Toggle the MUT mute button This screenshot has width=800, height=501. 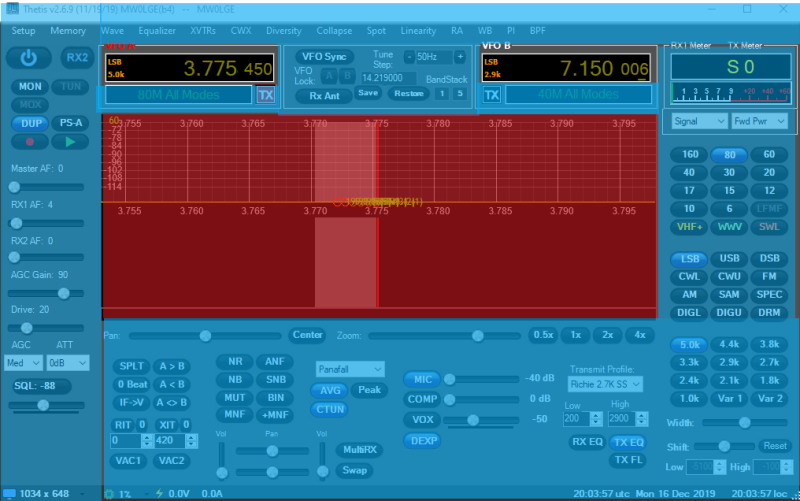(x=235, y=397)
